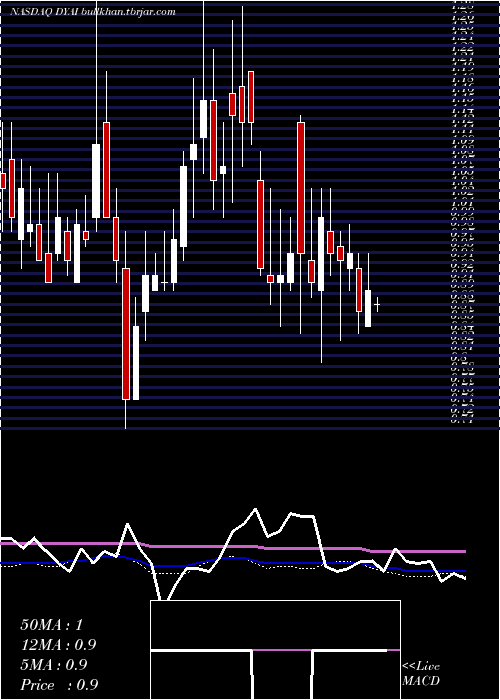500x700 pixels.
Task: Click the 12MA : 0.9 label
Action: point(58,645)
